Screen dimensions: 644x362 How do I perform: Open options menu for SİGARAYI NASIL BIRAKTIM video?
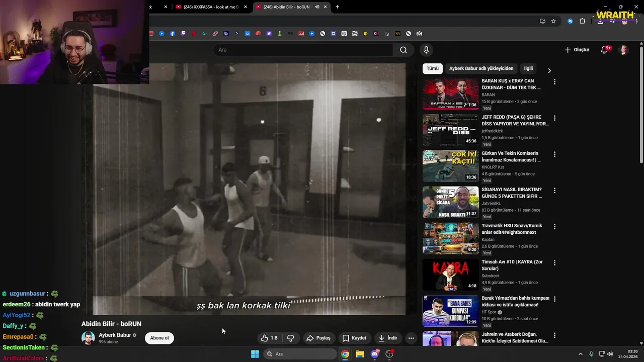tap(554, 191)
